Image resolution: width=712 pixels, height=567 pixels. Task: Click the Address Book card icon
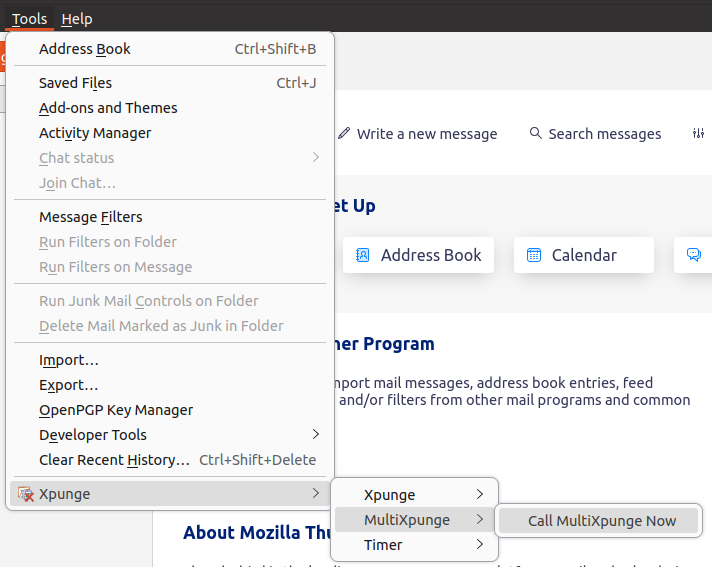click(362, 255)
